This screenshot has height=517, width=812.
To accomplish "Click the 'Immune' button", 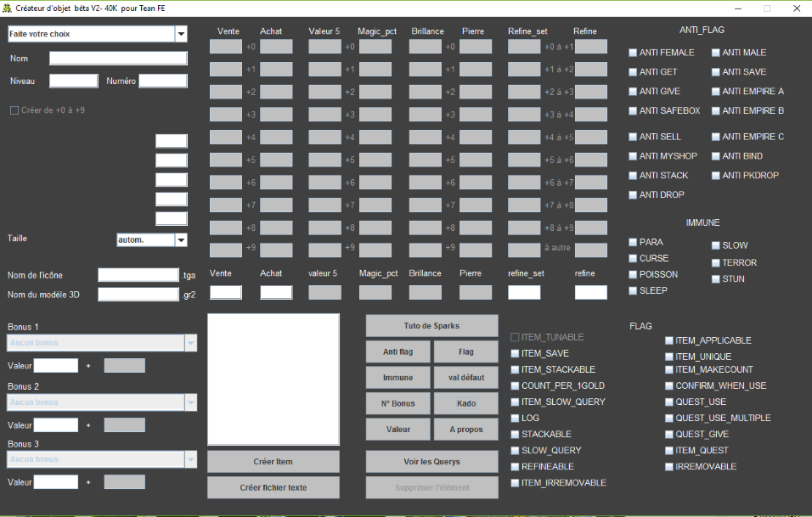I will click(x=398, y=378).
